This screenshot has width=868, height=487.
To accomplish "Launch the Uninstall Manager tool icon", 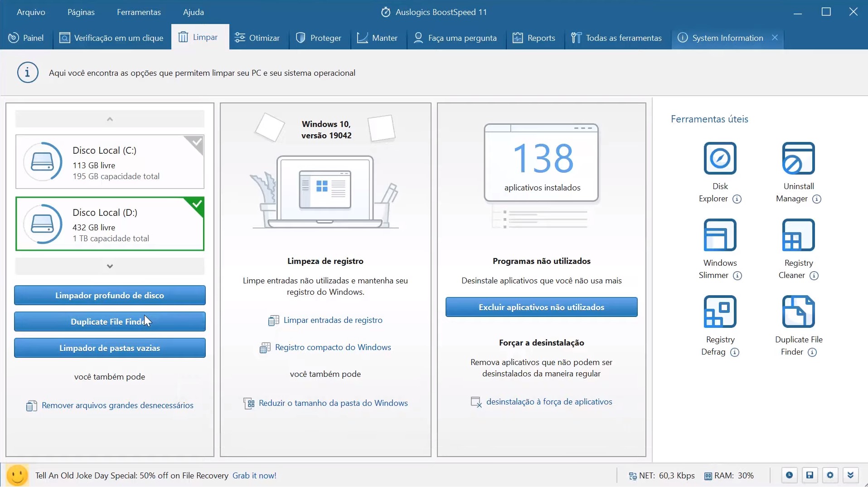I will click(x=798, y=158).
